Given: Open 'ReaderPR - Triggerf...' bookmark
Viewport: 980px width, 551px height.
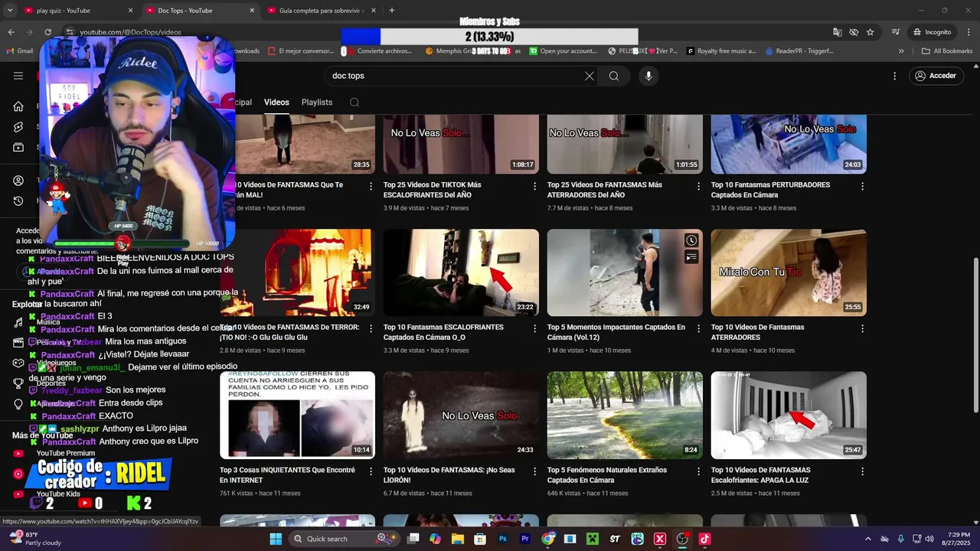Looking at the screenshot, I should pos(798,51).
